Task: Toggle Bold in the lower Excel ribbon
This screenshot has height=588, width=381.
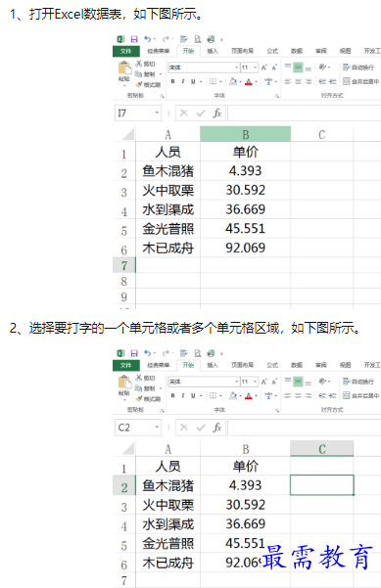Action: pyautogui.click(x=172, y=395)
